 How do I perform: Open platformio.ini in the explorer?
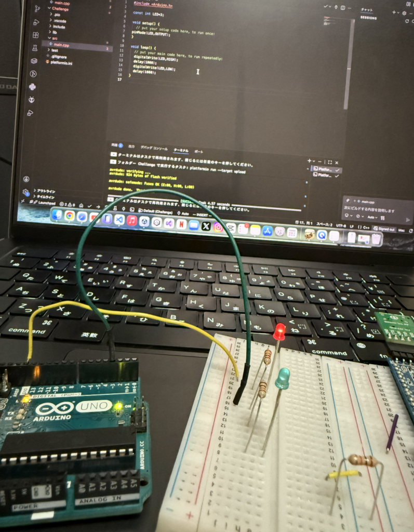[x=61, y=63]
